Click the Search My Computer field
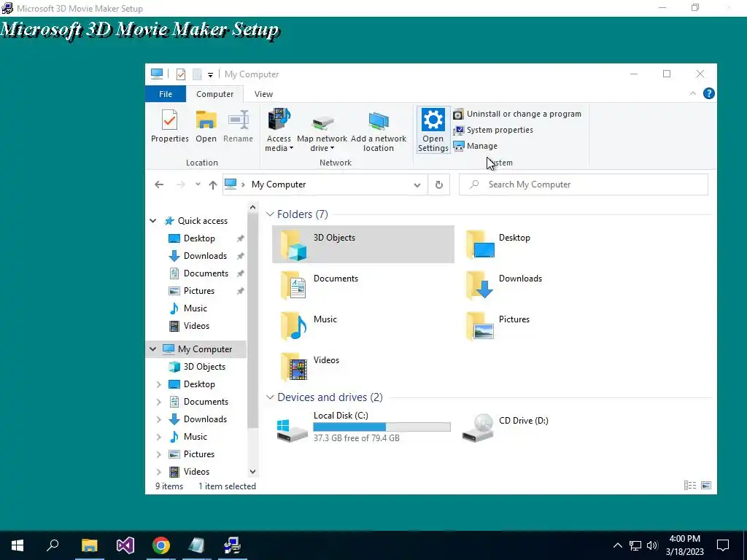Image resolution: width=747 pixels, height=560 pixels. tap(583, 184)
